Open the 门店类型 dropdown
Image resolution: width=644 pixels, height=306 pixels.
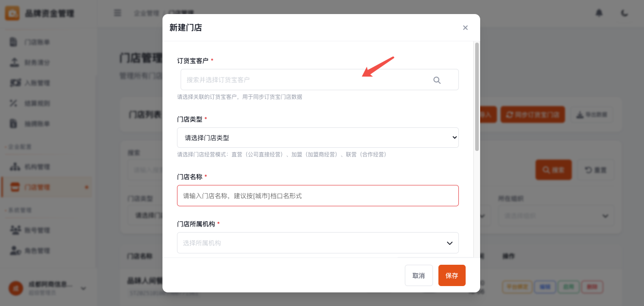(x=318, y=138)
